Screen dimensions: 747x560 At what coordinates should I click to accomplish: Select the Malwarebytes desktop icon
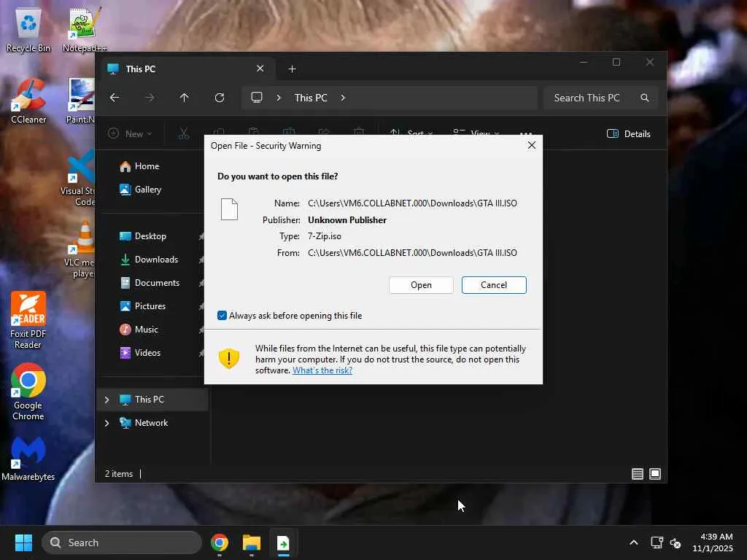28,459
